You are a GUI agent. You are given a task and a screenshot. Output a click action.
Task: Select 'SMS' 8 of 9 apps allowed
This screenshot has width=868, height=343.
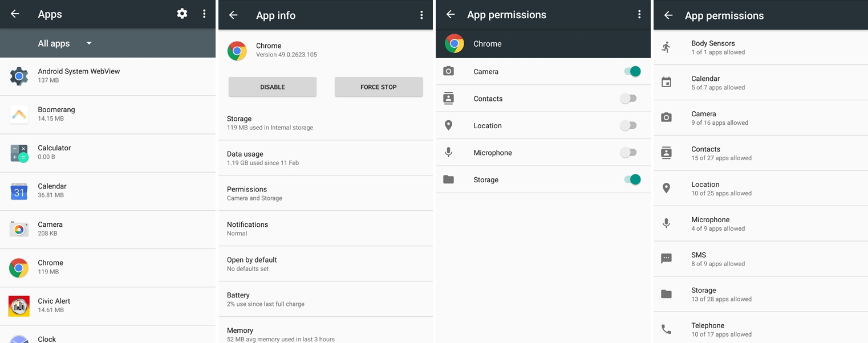pos(761,259)
